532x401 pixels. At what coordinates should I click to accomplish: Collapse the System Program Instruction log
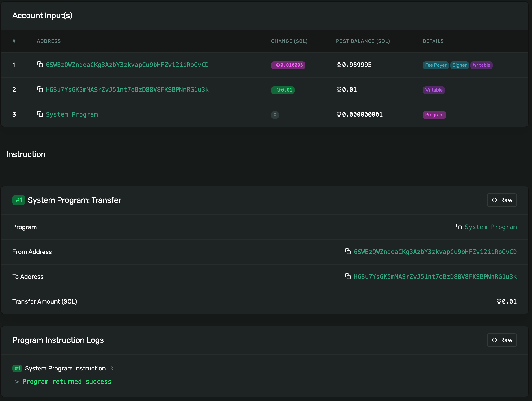(112, 368)
